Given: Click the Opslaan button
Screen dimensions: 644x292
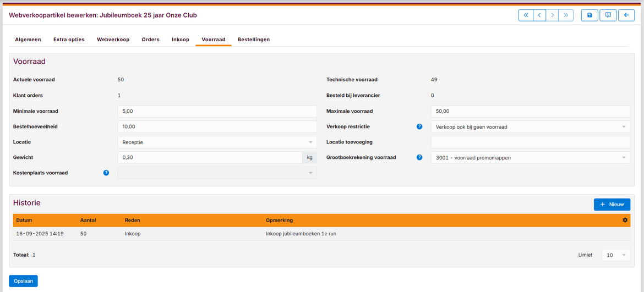Looking at the screenshot, I should 23,281.
